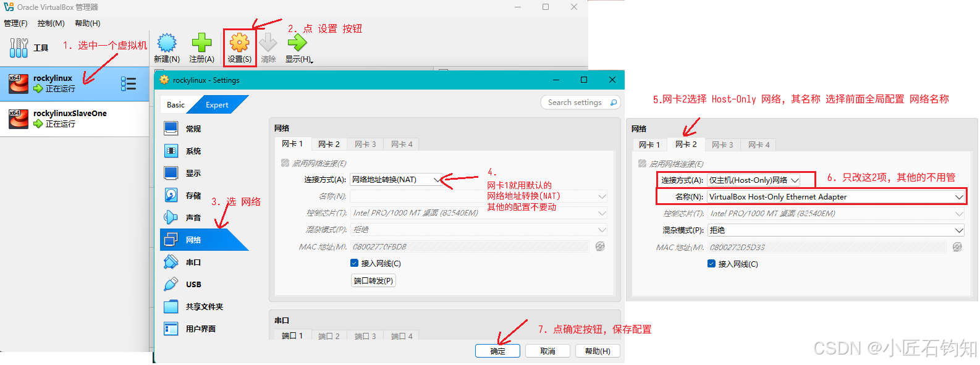The width and height of the screenshot is (980, 365).
Task: Open Adapter Type dropdown showing Intel PRO/1000 adapter 1
Action: pos(479,213)
